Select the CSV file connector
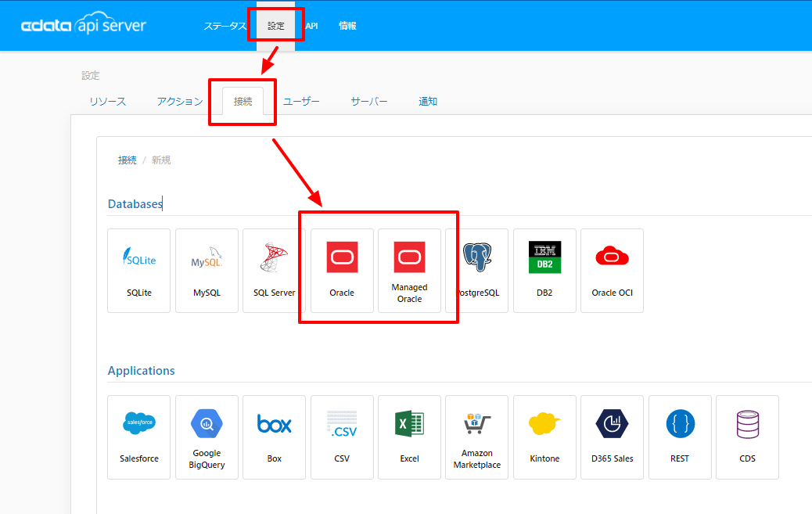Image resolution: width=812 pixels, height=514 pixels. [x=342, y=437]
